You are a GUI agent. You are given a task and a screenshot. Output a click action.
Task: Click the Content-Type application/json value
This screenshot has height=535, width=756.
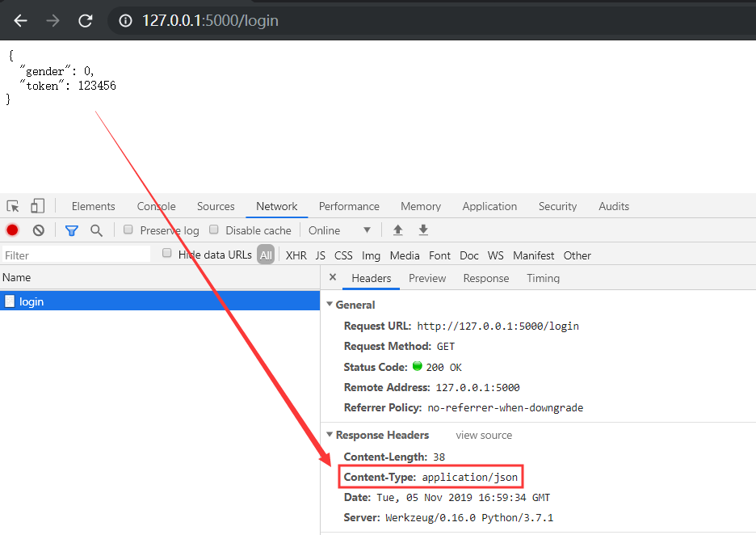(x=470, y=477)
